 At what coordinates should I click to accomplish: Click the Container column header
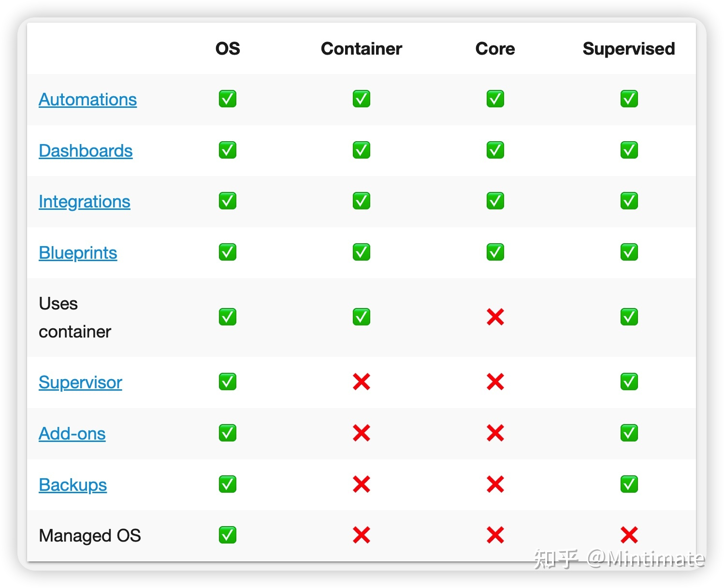click(362, 49)
